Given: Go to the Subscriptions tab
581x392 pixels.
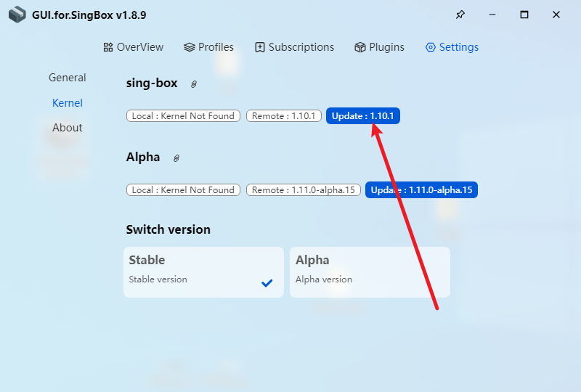Looking at the screenshot, I should click(x=295, y=47).
